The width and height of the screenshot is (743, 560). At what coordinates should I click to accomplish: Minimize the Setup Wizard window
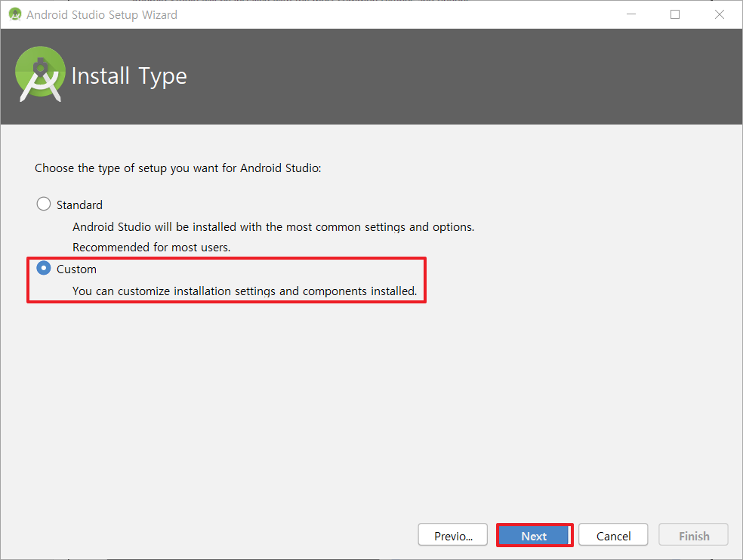click(x=631, y=14)
